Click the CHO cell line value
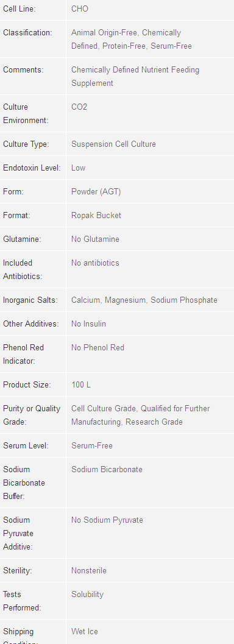 click(x=80, y=9)
